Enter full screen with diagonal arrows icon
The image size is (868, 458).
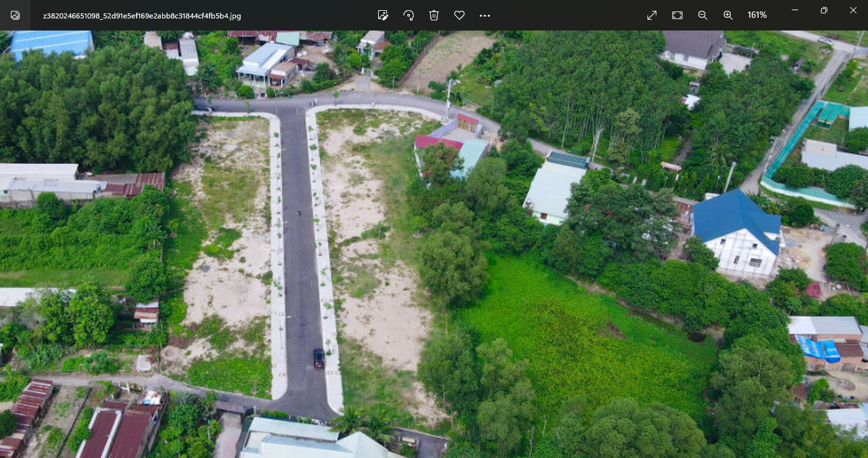coord(652,15)
